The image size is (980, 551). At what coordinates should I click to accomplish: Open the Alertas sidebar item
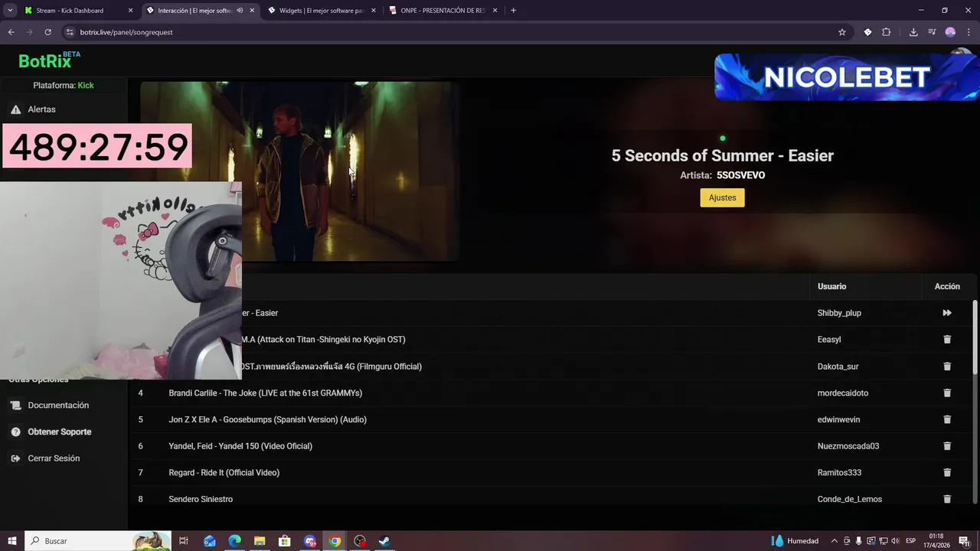tap(41, 109)
